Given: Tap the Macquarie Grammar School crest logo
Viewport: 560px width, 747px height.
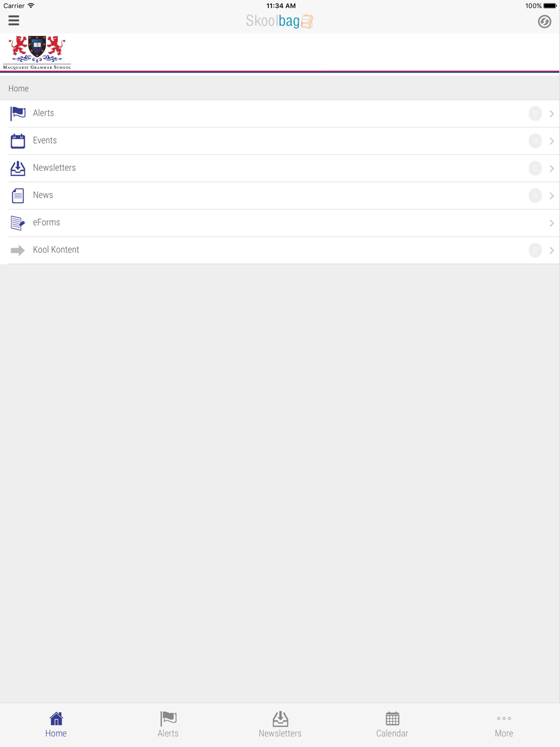Looking at the screenshot, I should [x=37, y=53].
